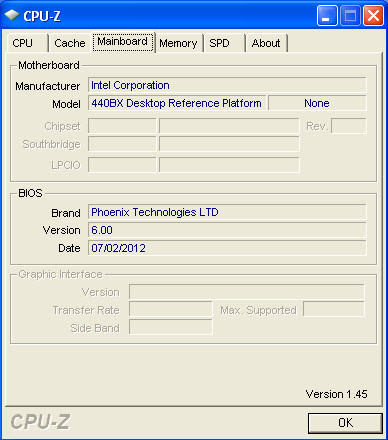388x440 pixels.
Task: Click the Model label
Action: (66, 104)
